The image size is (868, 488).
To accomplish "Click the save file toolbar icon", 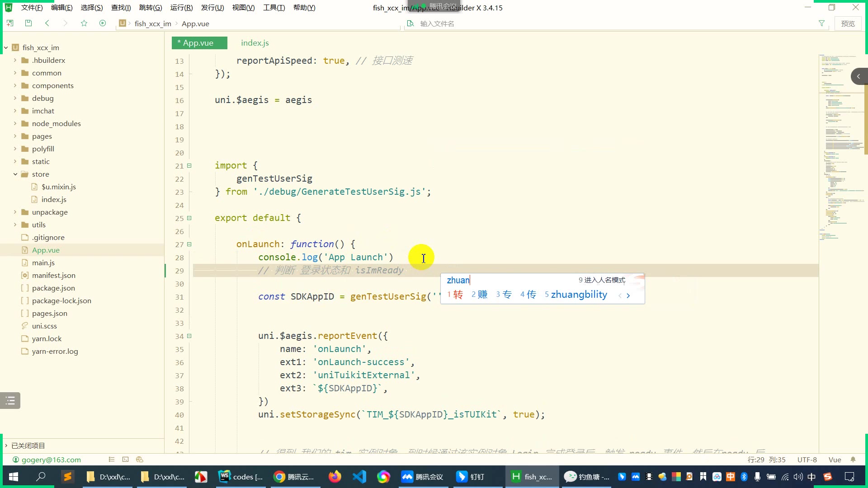I will [28, 23].
